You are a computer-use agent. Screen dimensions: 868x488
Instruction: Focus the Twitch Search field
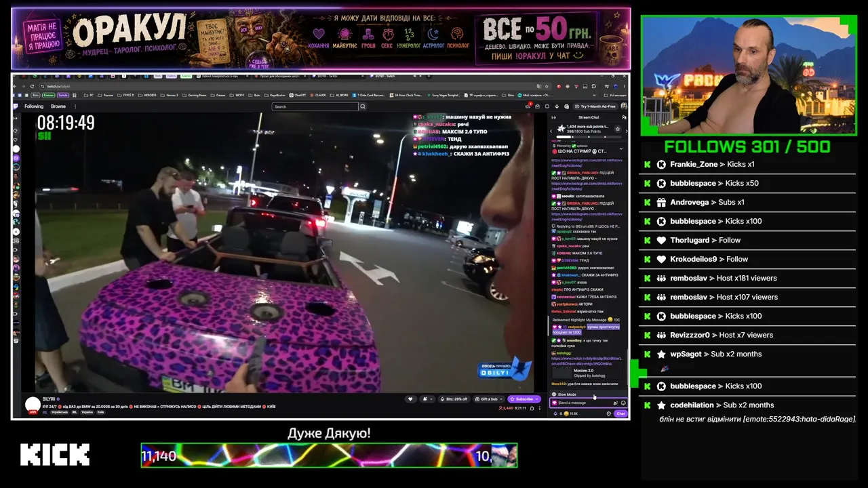pyautogui.click(x=315, y=106)
